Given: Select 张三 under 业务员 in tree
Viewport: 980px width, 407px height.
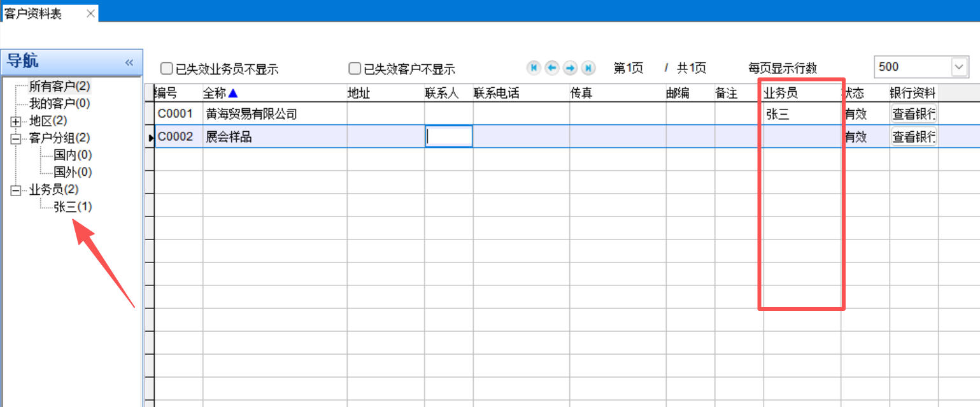Looking at the screenshot, I should click(73, 206).
